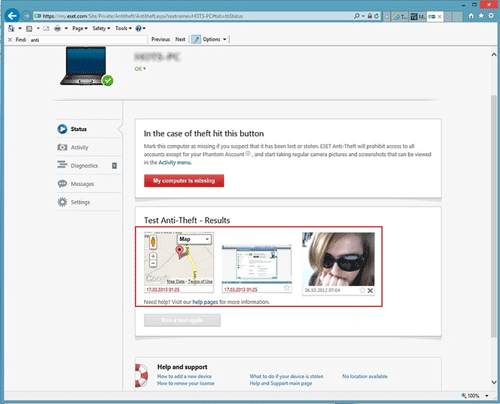Go back with the browser back arrow
This screenshot has width=500, height=404.
(x=12, y=16)
